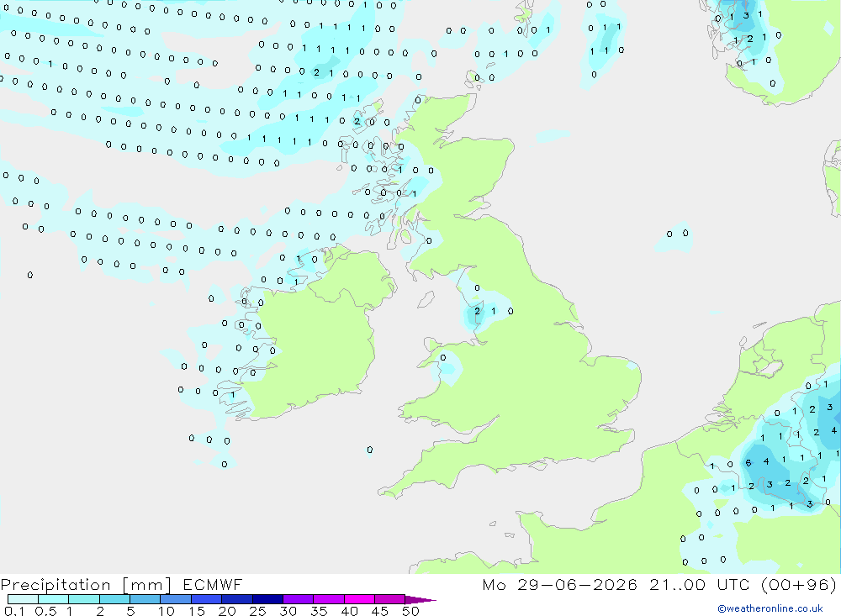Image resolution: width=841 pixels, height=616 pixels.
Task: Open the weatheronline.co.uk copyright link
Action: [770, 608]
